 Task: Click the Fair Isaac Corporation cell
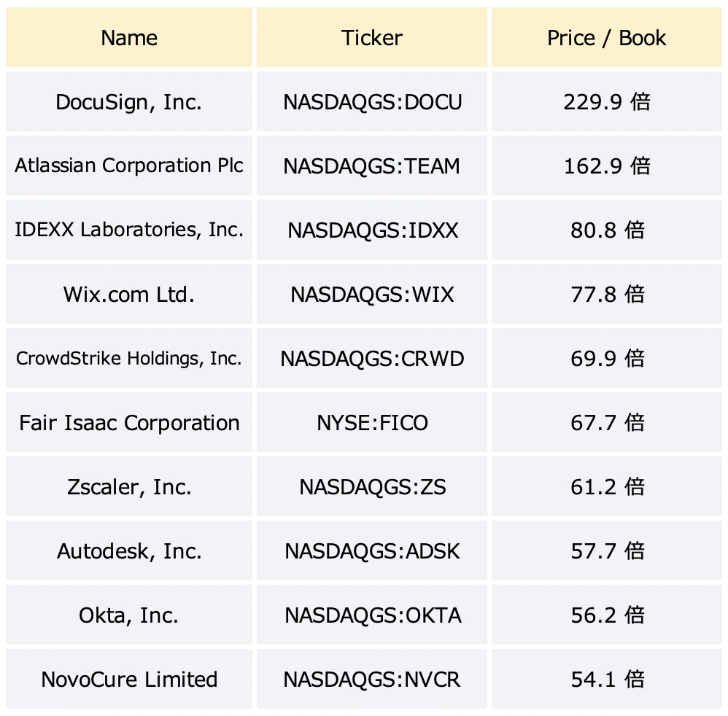click(x=129, y=423)
